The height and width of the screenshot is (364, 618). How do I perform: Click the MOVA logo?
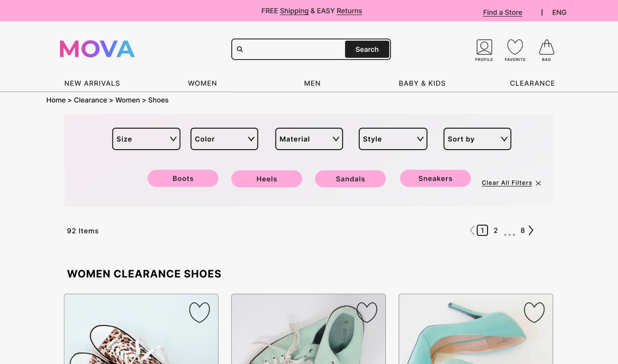(x=97, y=49)
